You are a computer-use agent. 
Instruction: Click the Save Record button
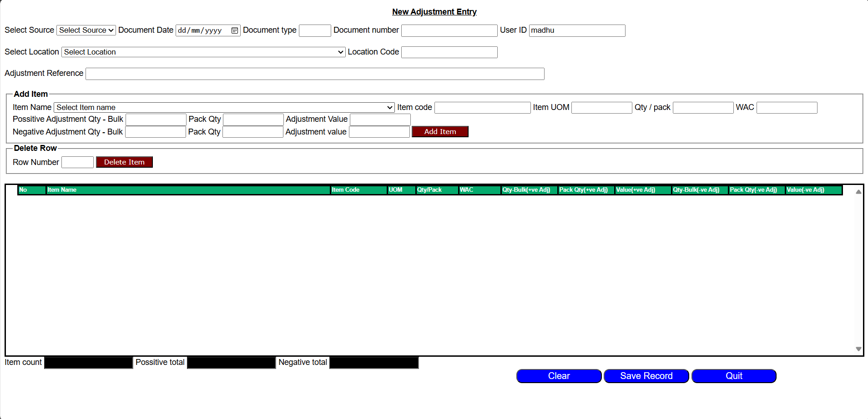coord(646,376)
